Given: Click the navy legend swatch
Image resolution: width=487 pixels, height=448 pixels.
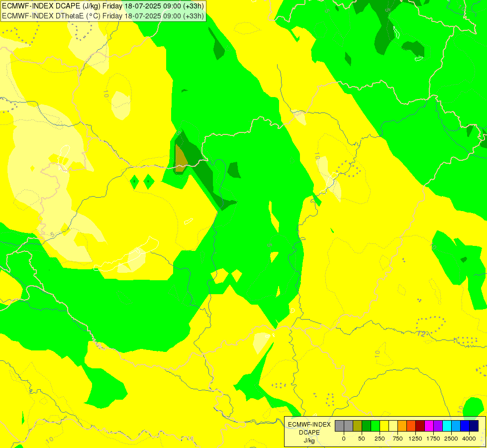Looking at the screenshot, I should (x=474, y=426).
